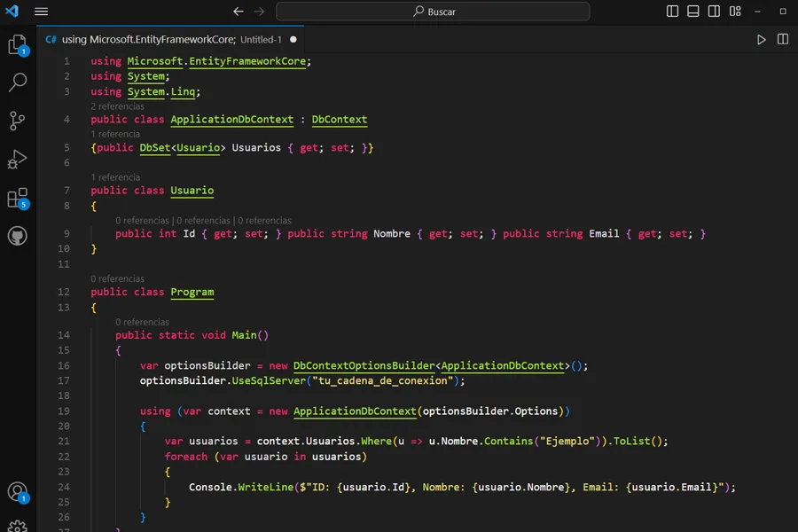Click '0 referencias' CodeLens above class Program
798x532 pixels.
(x=118, y=279)
